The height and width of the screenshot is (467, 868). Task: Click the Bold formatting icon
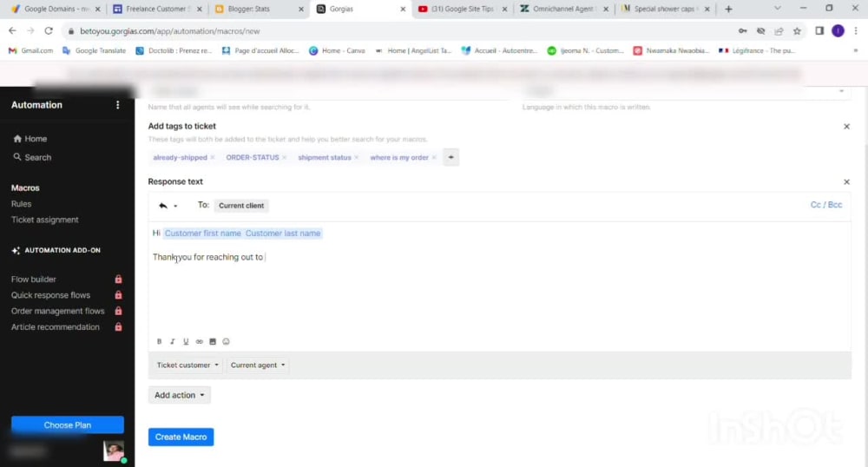159,341
